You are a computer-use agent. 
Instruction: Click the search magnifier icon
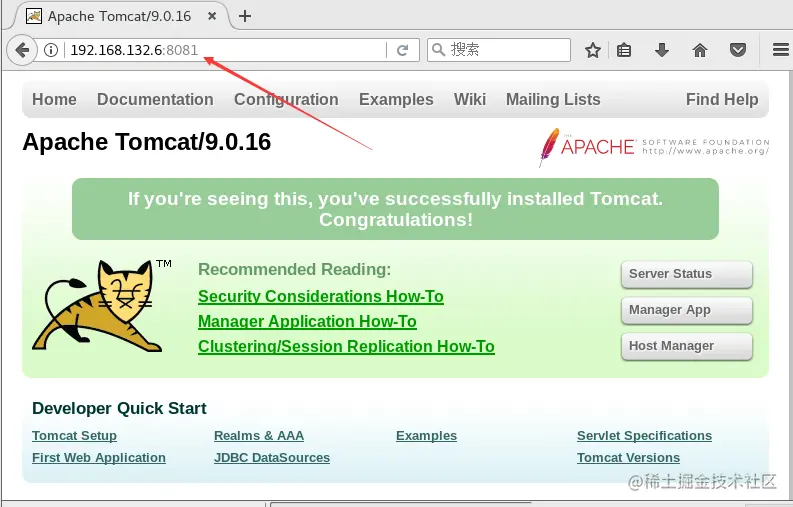438,50
